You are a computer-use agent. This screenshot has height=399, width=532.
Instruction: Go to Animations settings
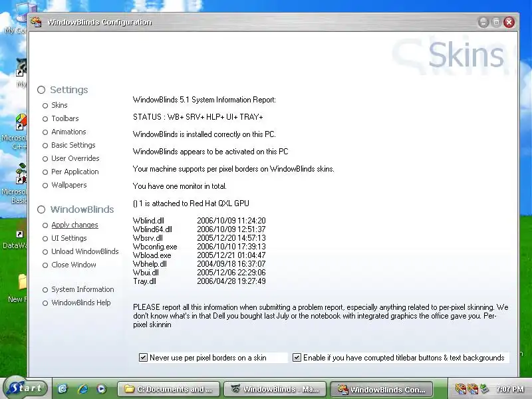coord(68,132)
